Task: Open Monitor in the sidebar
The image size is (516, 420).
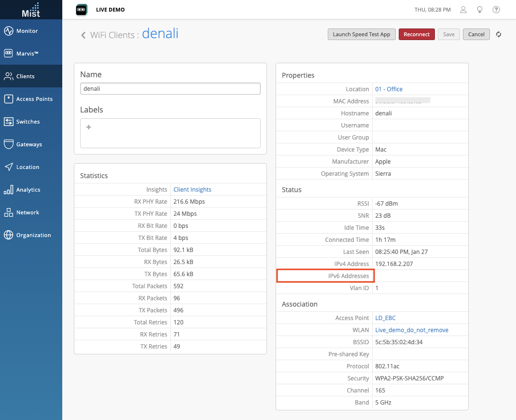Action: pyautogui.click(x=27, y=31)
